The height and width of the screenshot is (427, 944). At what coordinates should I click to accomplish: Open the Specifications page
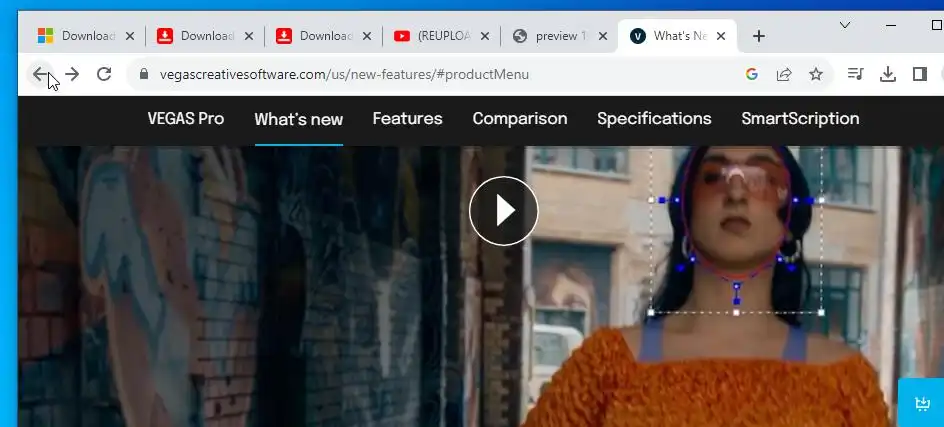(x=654, y=119)
